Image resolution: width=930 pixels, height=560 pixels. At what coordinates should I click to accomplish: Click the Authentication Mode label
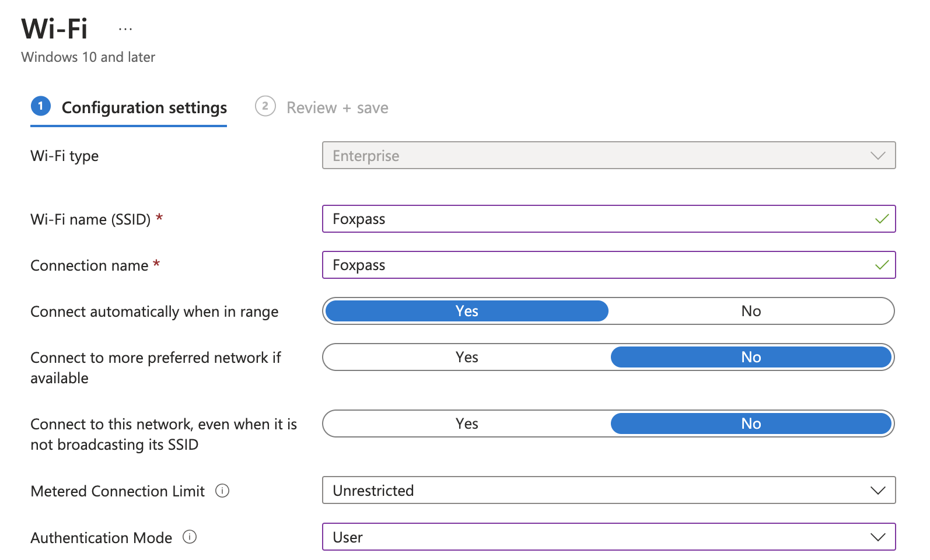click(101, 538)
